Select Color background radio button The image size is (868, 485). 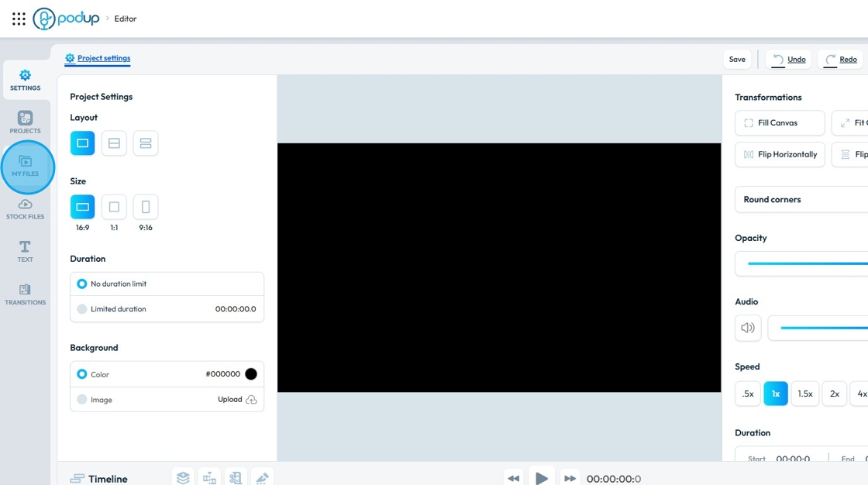[82, 374]
